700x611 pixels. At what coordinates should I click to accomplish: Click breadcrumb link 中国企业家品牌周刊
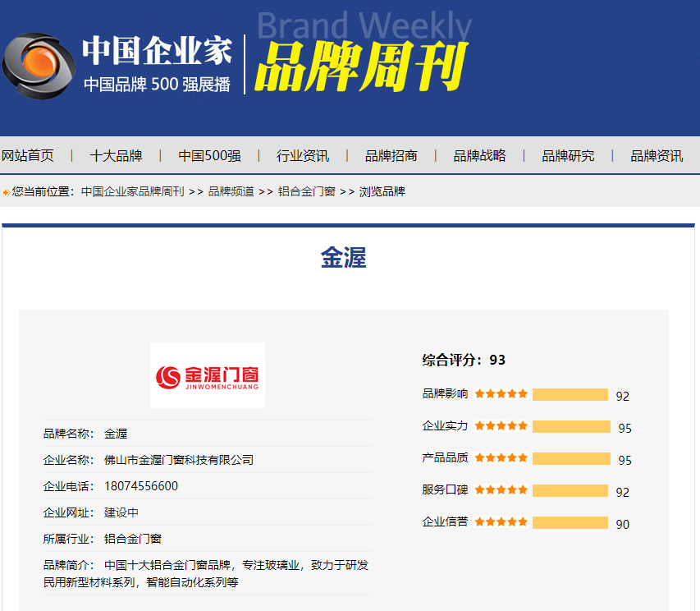pos(133,191)
